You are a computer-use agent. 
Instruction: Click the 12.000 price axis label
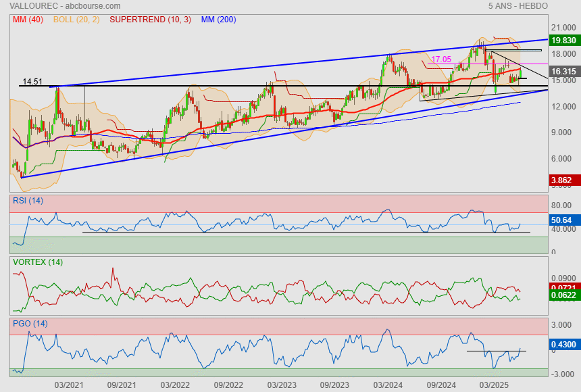[x=563, y=107]
